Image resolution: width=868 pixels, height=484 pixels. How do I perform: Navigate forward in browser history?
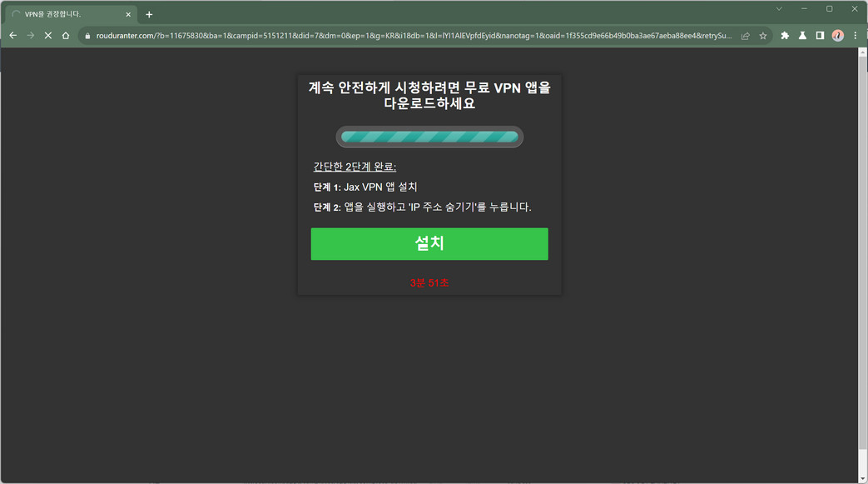click(x=30, y=36)
